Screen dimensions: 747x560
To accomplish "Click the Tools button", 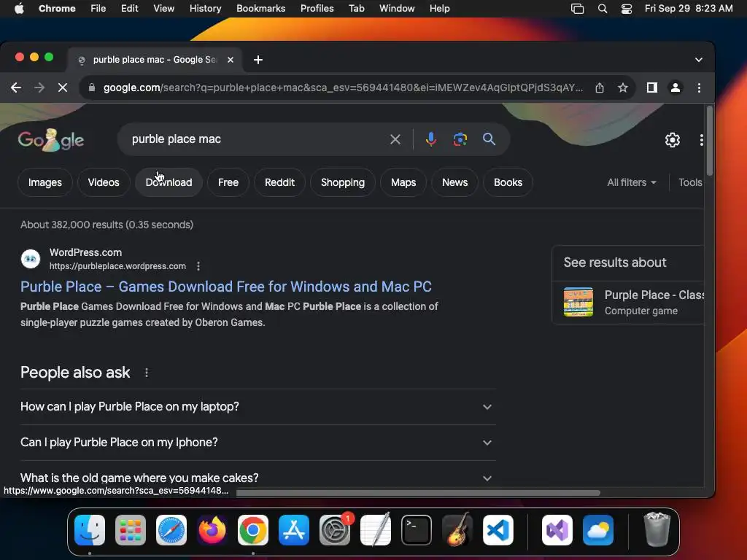I will [690, 182].
